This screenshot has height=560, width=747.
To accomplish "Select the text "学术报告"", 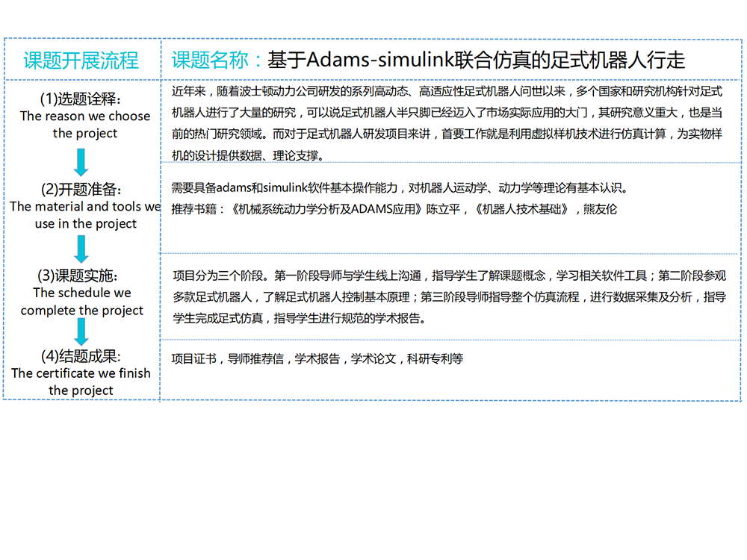I will click(317, 358).
